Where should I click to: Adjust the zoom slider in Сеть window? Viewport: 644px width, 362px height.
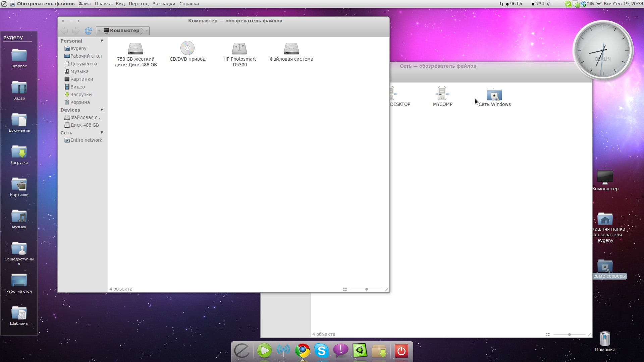point(570,335)
